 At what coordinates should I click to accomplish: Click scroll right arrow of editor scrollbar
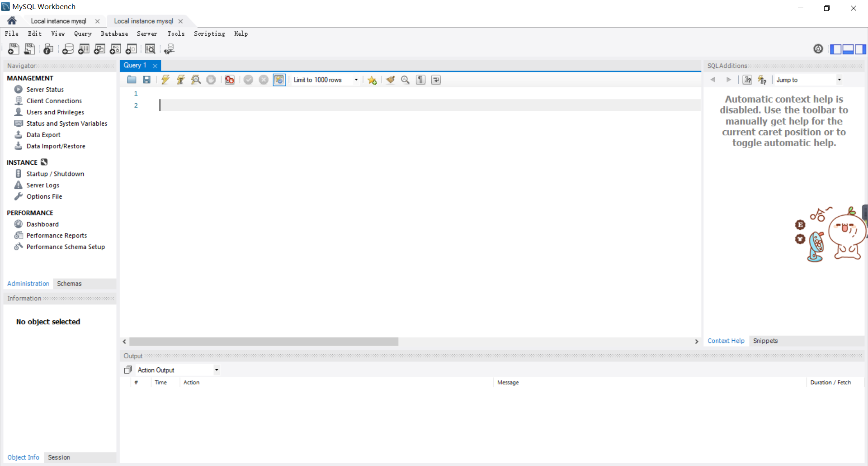[x=696, y=342]
